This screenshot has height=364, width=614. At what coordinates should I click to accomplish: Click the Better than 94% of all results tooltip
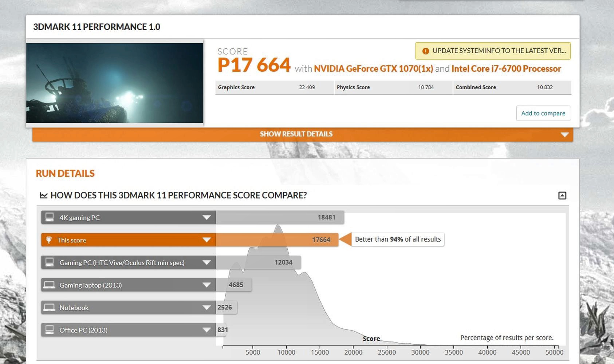click(398, 240)
